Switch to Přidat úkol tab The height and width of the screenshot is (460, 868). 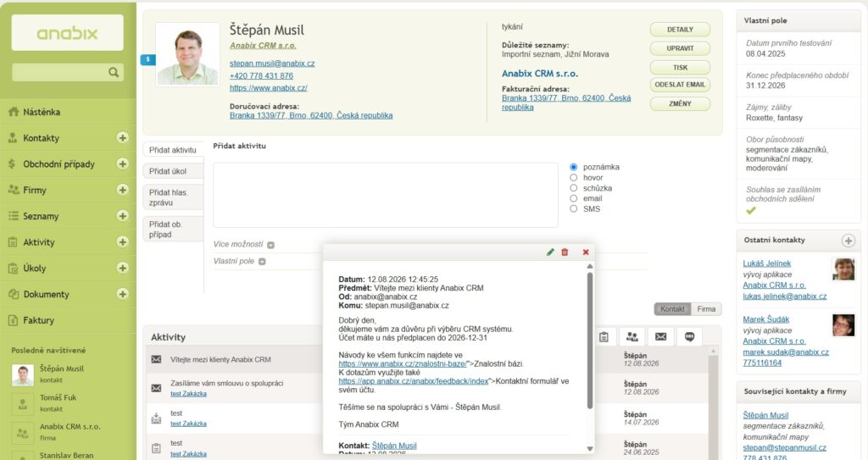point(173,171)
